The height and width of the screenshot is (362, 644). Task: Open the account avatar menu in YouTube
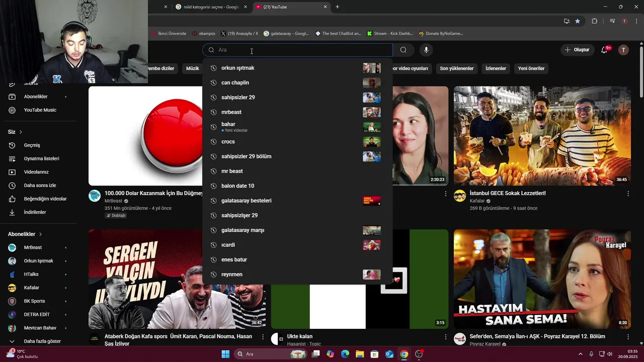pyautogui.click(x=623, y=50)
